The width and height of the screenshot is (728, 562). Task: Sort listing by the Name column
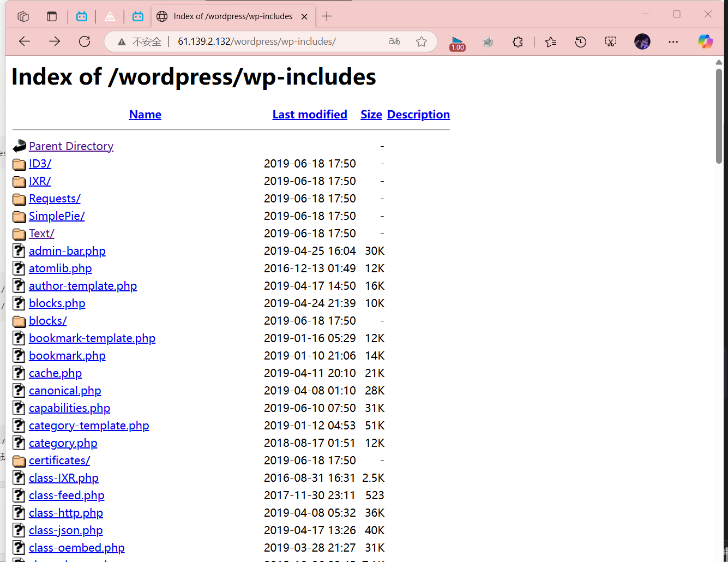click(145, 115)
